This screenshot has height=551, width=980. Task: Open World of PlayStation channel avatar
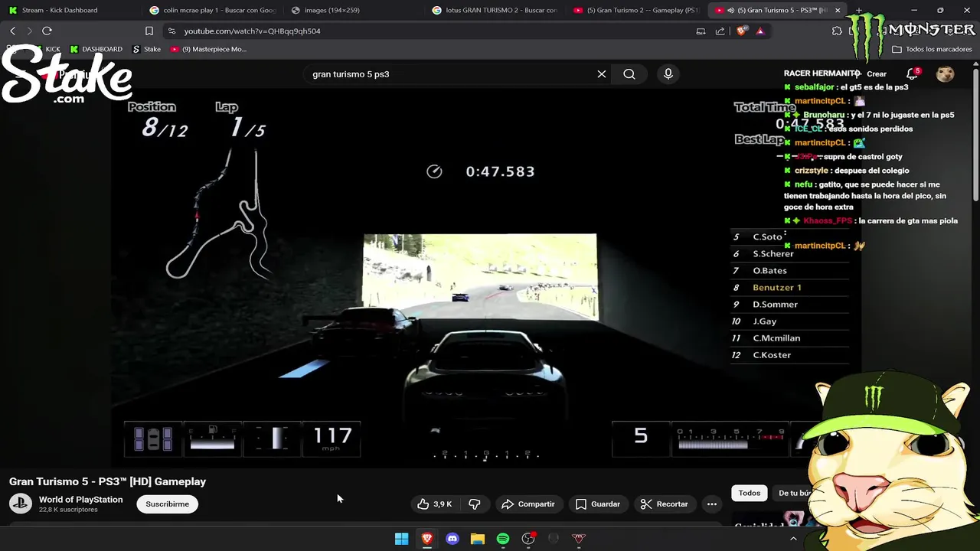21,503
